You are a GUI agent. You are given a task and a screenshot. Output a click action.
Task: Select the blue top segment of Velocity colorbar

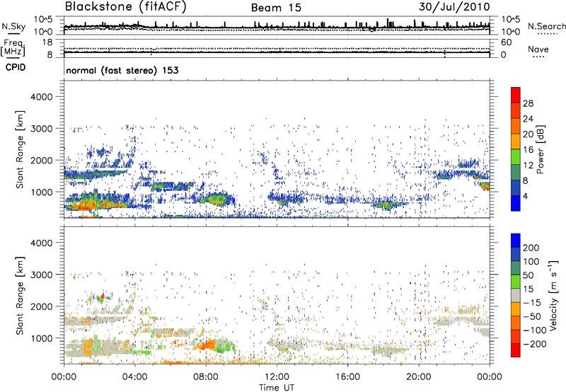(516, 241)
